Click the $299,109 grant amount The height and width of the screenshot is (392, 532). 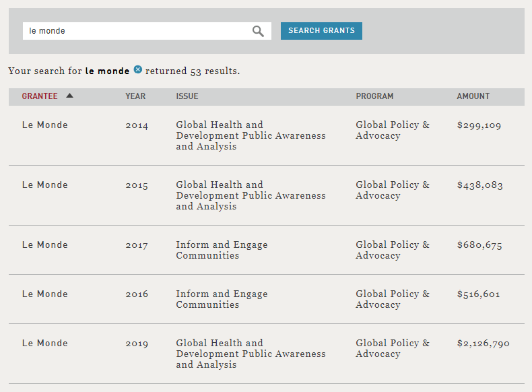point(479,125)
